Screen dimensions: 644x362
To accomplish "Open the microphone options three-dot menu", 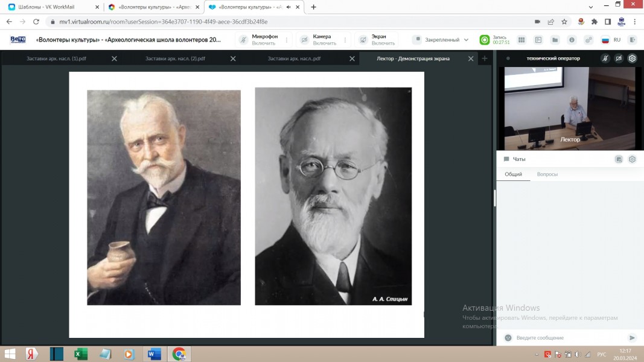I will (x=286, y=40).
